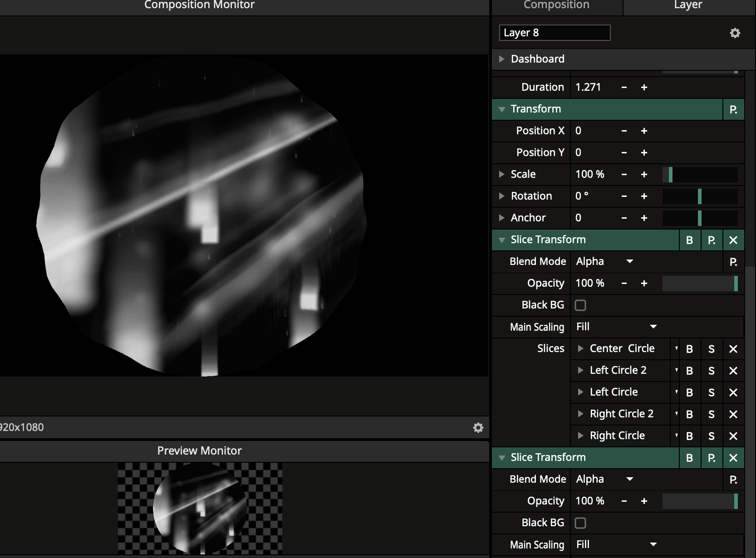Solo the Right Circle 2 slice
This screenshot has height=558, width=756.
point(711,414)
